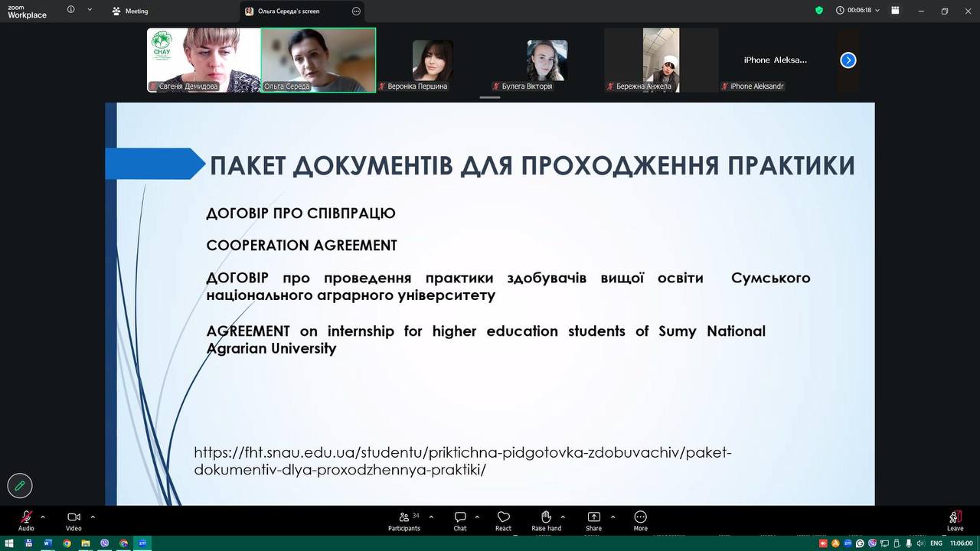Show next participants with the blue arrow
The width and height of the screenshot is (980, 551).
click(848, 60)
